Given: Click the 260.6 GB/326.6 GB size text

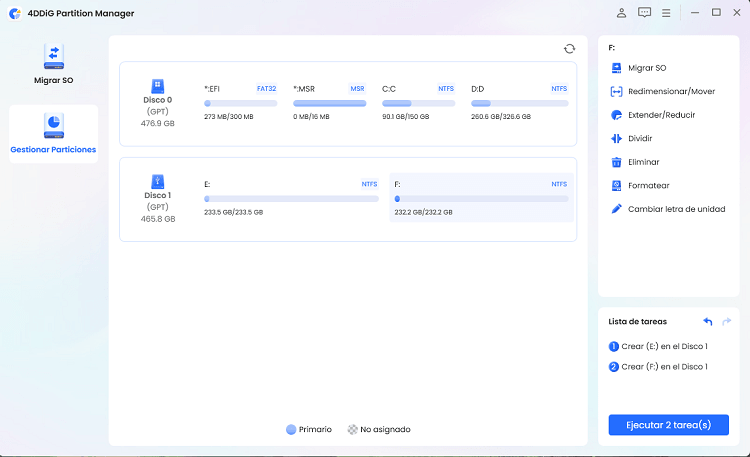Looking at the screenshot, I should point(501,116).
